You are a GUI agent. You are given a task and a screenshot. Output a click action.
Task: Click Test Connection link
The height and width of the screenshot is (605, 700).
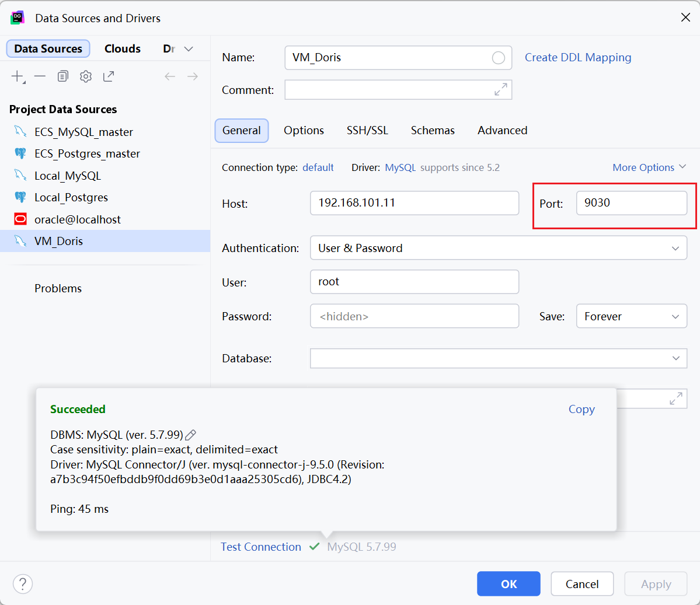coord(261,547)
